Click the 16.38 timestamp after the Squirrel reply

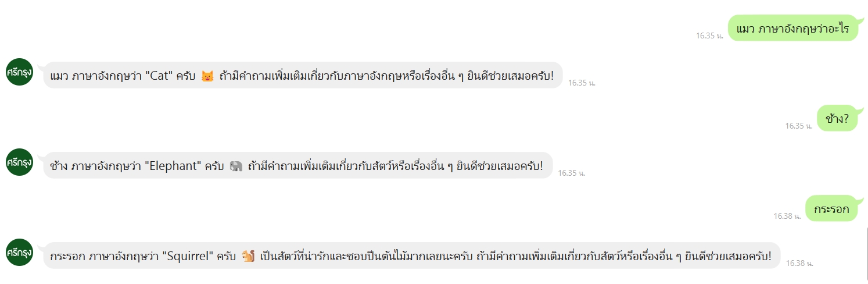click(x=799, y=263)
